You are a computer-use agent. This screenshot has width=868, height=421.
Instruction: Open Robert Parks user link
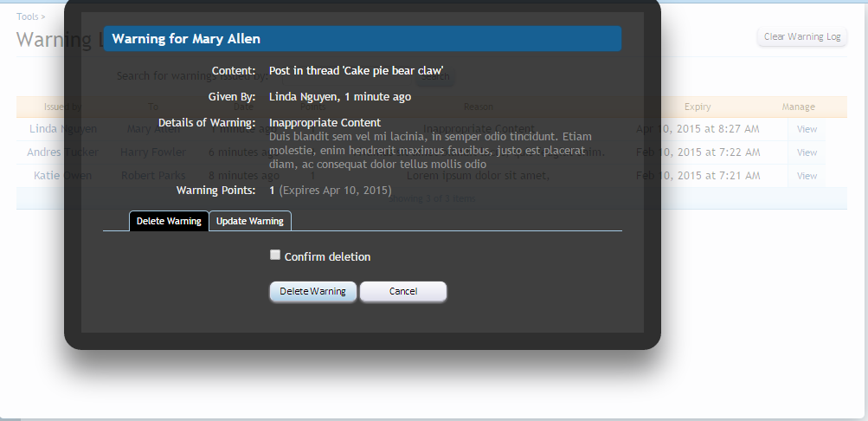click(153, 175)
